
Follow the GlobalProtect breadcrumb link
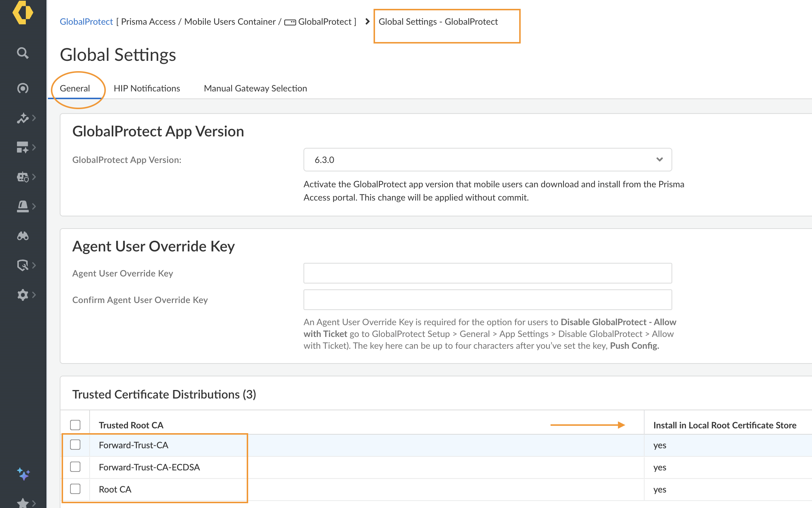86,22
